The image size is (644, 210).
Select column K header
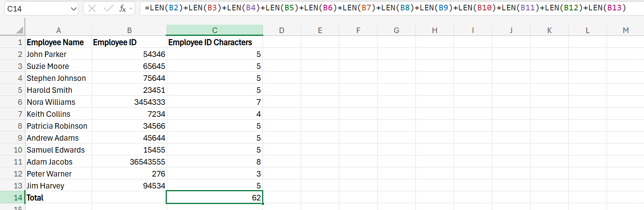[549, 30]
